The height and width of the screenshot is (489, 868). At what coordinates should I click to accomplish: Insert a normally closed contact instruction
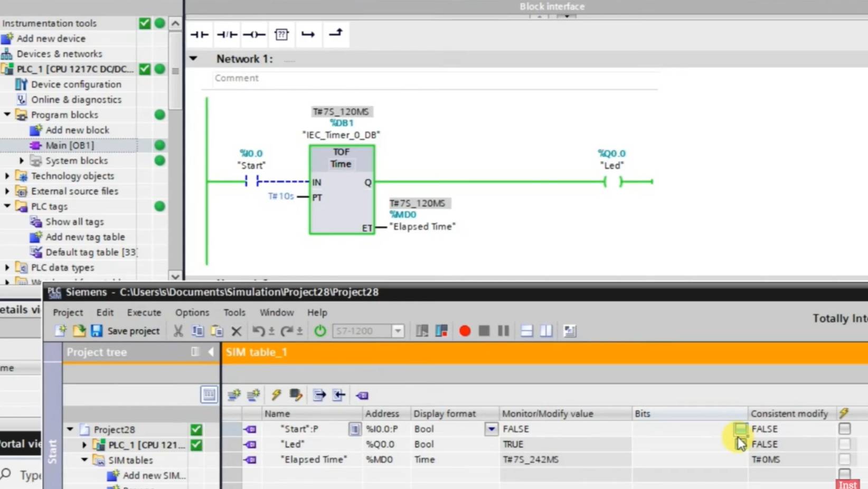227,35
